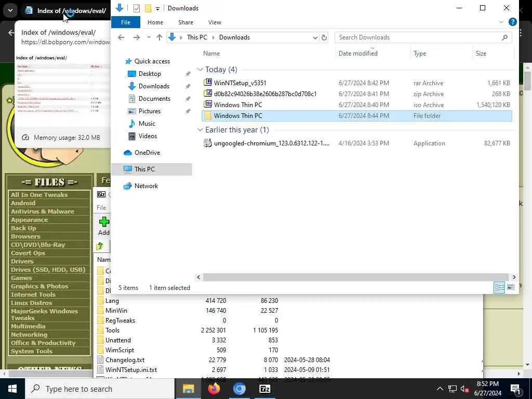The width and height of the screenshot is (532, 399).
Task: Click the Linux Distros category link
Action: coord(31,303)
